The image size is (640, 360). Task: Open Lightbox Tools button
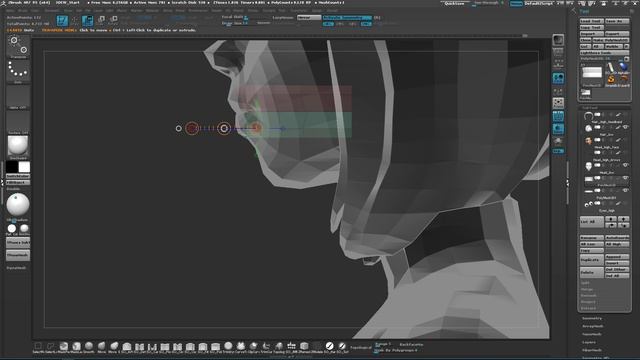[x=604, y=53]
